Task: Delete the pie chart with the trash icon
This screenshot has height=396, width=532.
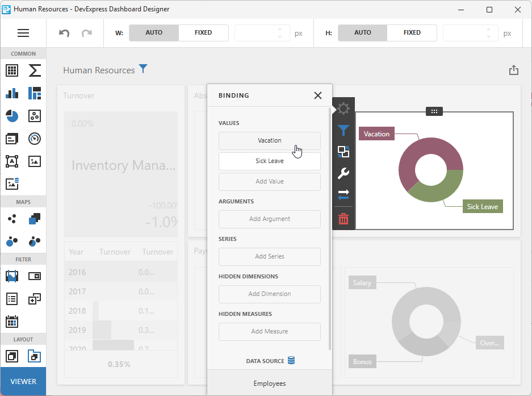Action: (343, 218)
